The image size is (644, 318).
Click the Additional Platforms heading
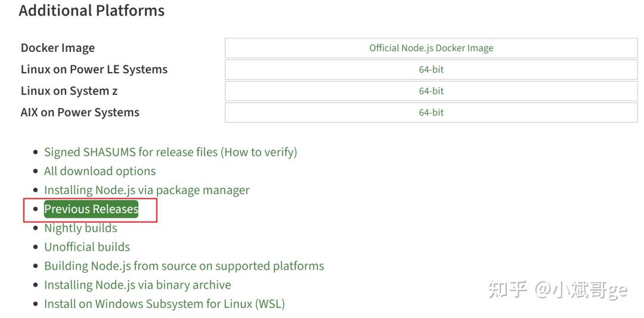(x=92, y=11)
